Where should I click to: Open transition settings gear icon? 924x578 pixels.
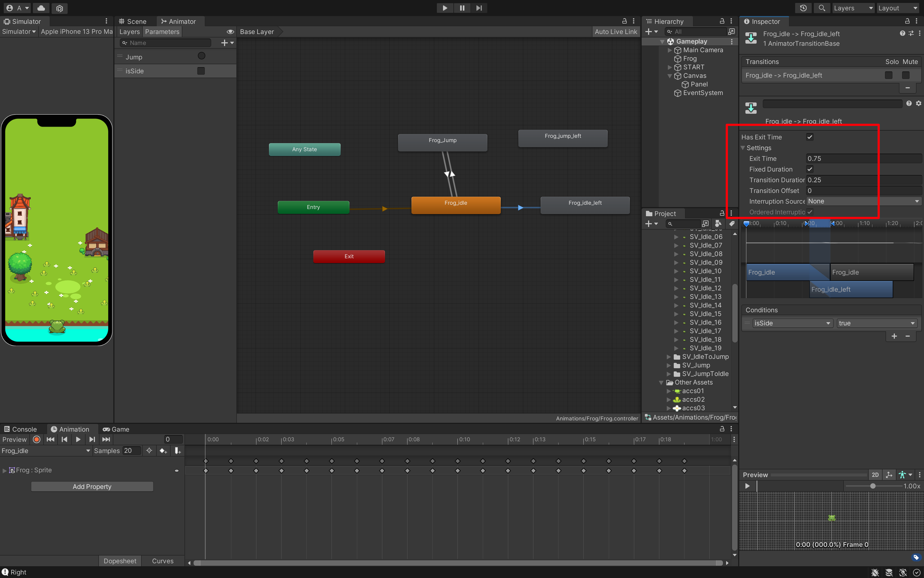(x=918, y=103)
